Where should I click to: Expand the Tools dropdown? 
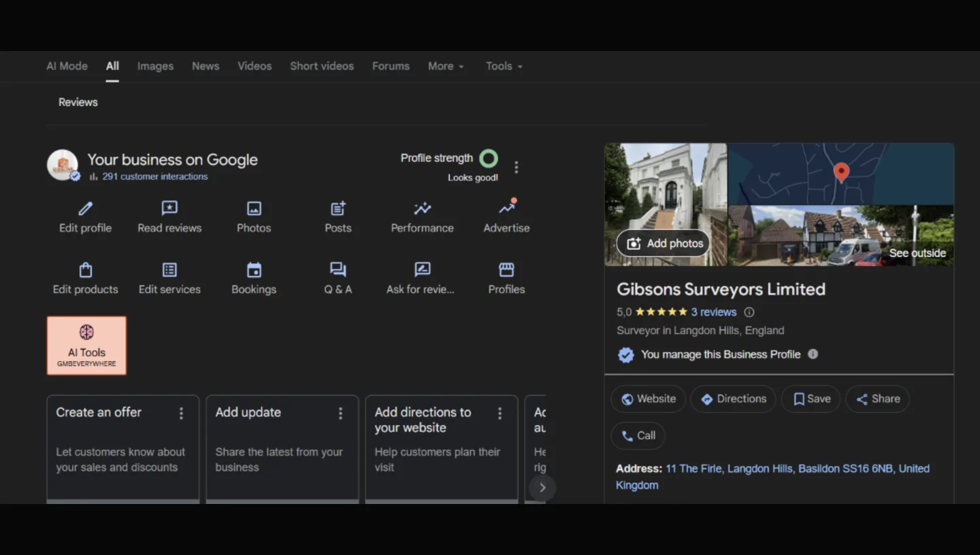(x=504, y=66)
